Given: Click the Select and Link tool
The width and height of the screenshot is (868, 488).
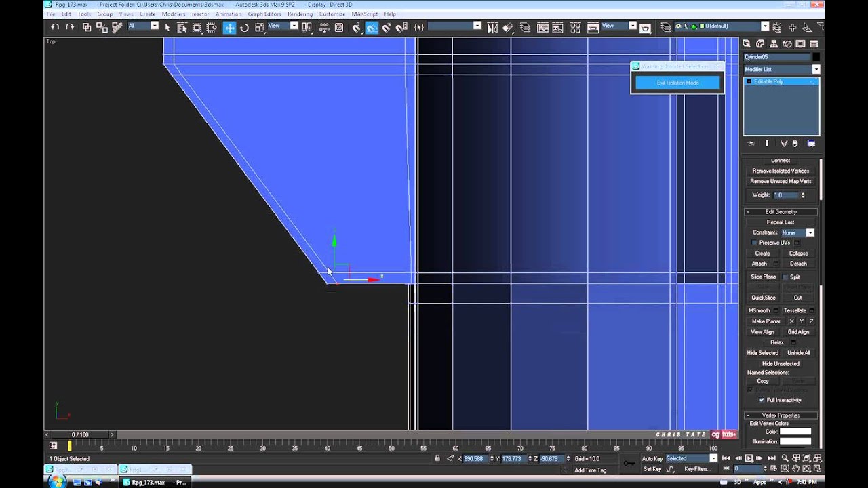Looking at the screenshot, I should (87, 27).
